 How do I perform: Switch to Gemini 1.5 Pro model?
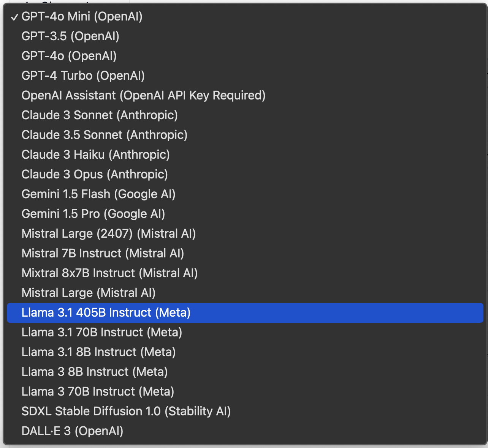click(x=93, y=214)
